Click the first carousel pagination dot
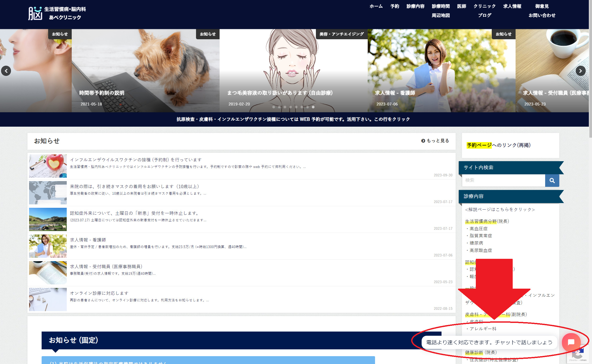592x364 pixels. point(273,107)
